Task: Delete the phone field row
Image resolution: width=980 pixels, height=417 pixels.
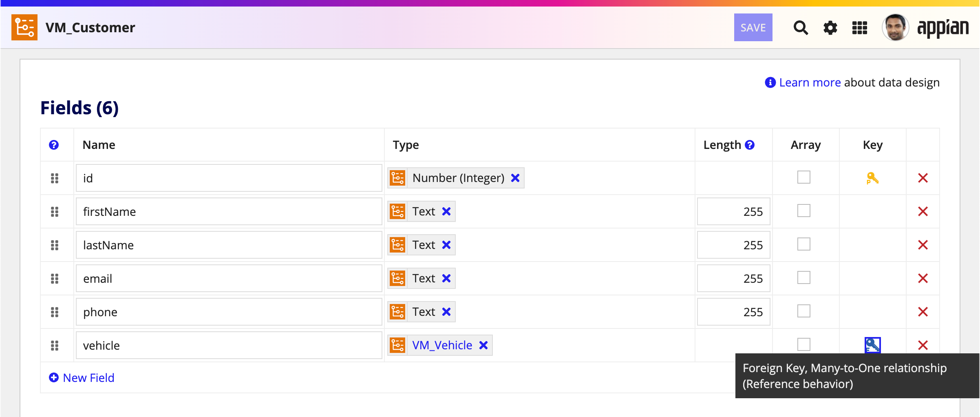Action: pyautogui.click(x=923, y=312)
